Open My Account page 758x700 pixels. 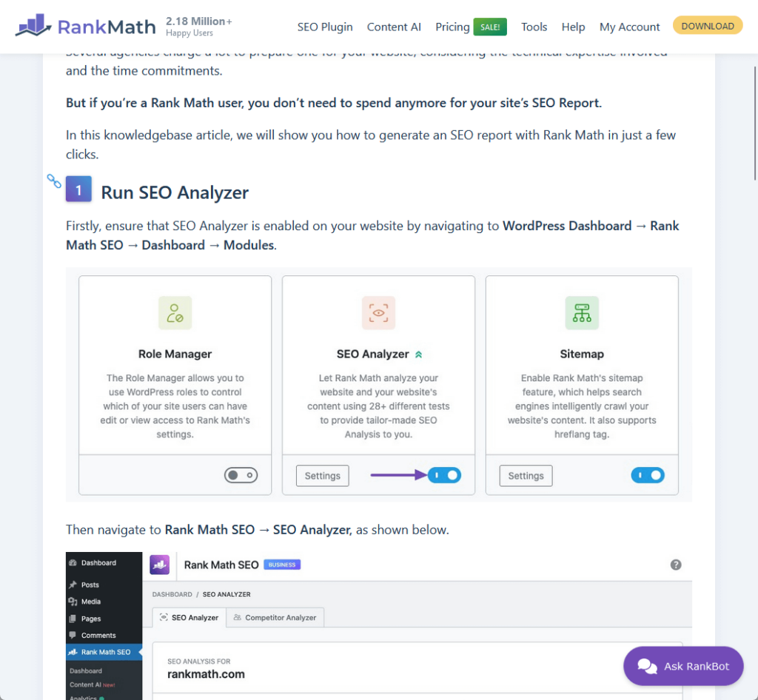click(629, 27)
